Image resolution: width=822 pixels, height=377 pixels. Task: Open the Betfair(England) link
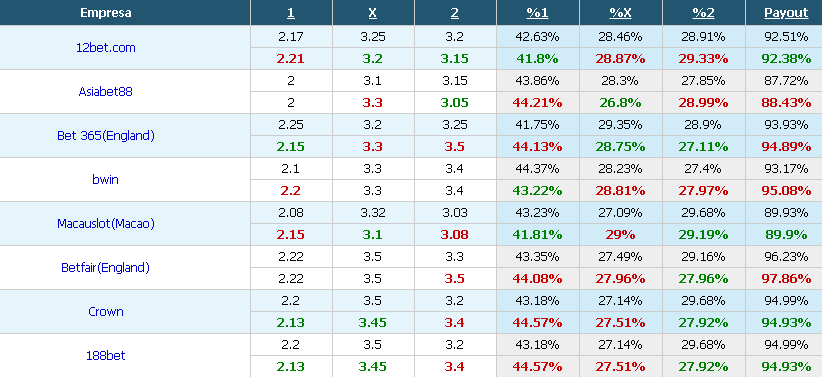[105, 268]
